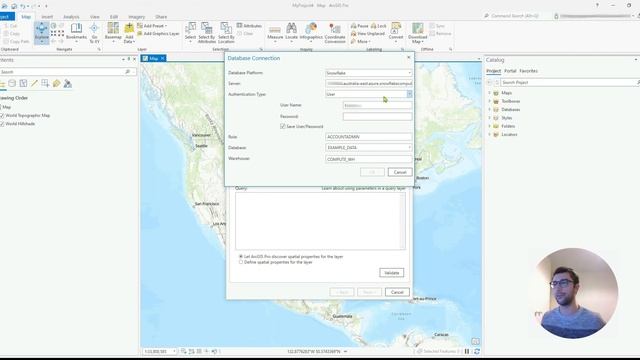Open the Infographics tool
The image size is (640, 360).
point(311,32)
